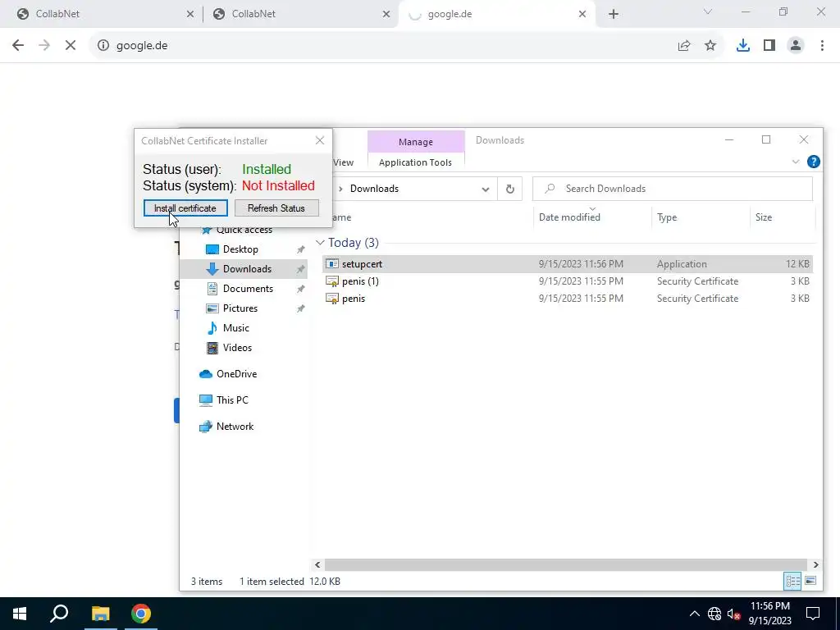The height and width of the screenshot is (630, 840).
Task: Open a new Chrome tab
Action: pos(614,14)
